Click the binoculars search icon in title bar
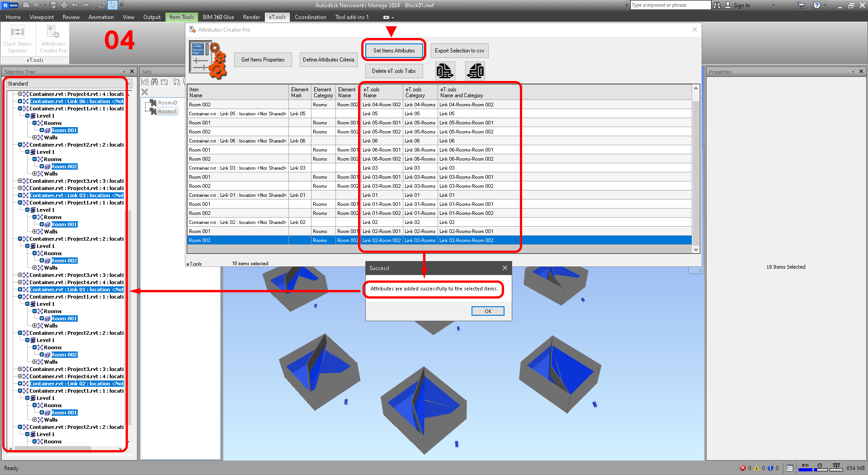Image resolution: width=868 pixels, height=475 pixels. pyautogui.click(x=717, y=5)
